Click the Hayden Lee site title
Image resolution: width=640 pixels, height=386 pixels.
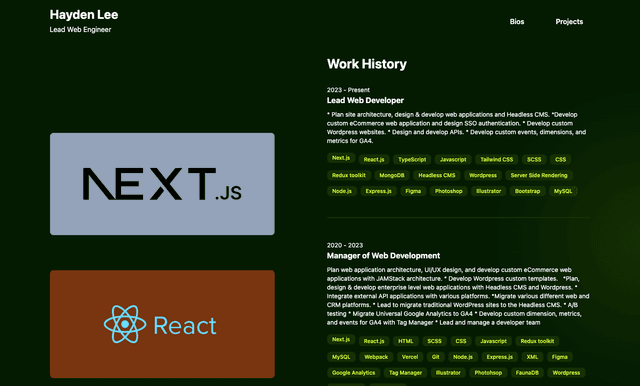(84, 15)
